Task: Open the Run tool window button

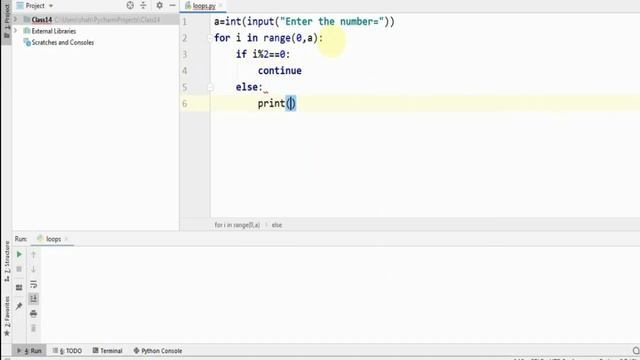Action: (29, 351)
